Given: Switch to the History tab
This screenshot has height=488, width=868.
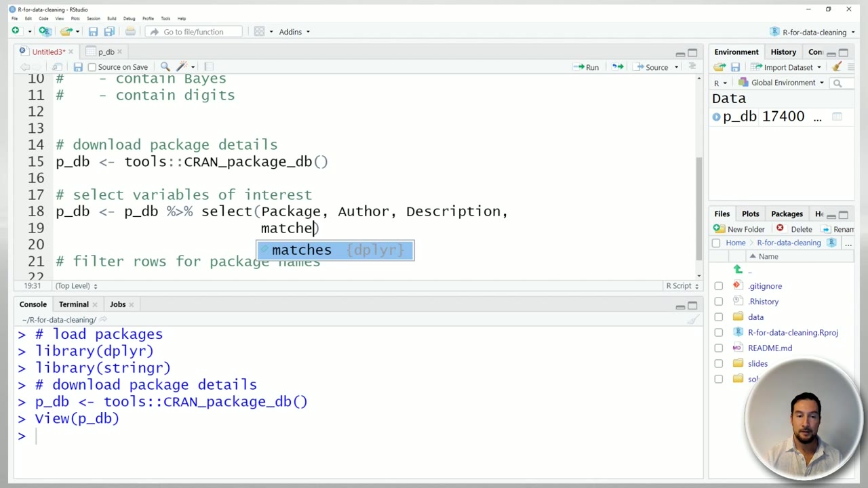Looking at the screenshot, I should pos(783,52).
